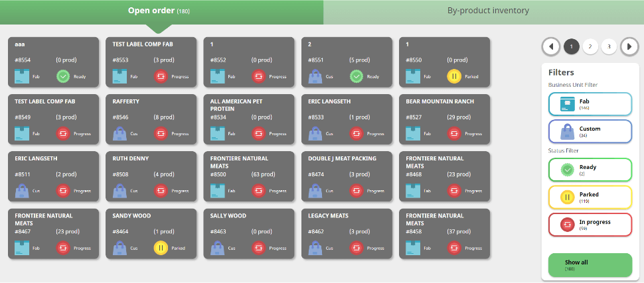Filter orders by Parked status

(x=590, y=198)
